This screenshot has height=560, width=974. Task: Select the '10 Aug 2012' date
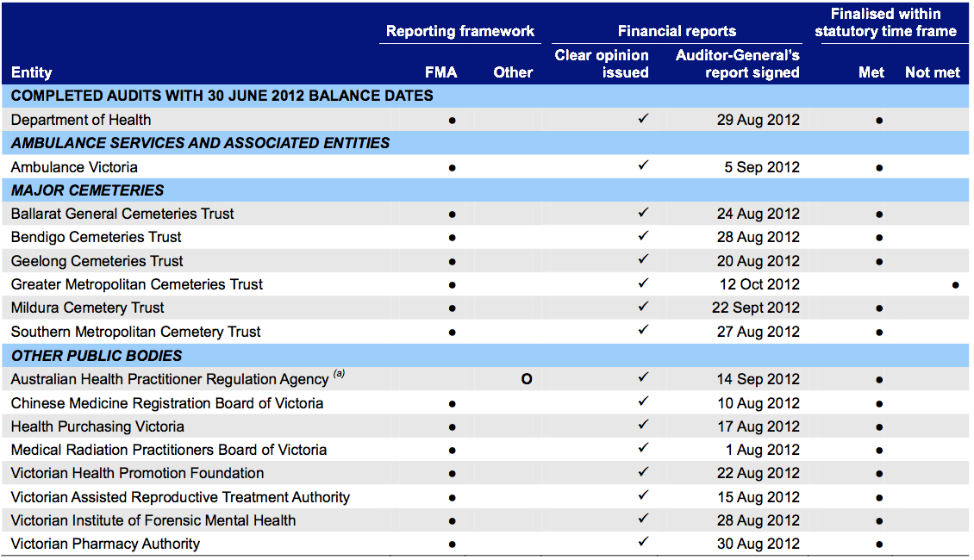point(759,403)
